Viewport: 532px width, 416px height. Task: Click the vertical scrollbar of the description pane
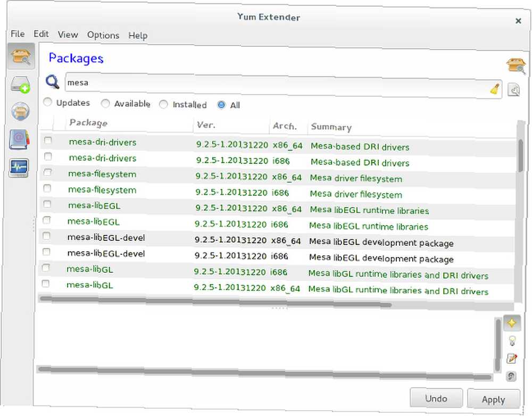(x=498, y=345)
